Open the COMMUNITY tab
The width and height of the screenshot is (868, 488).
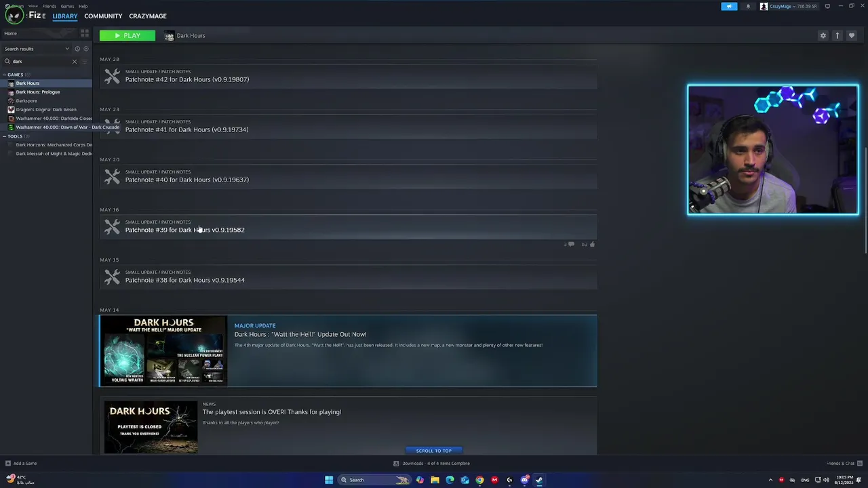(x=103, y=16)
